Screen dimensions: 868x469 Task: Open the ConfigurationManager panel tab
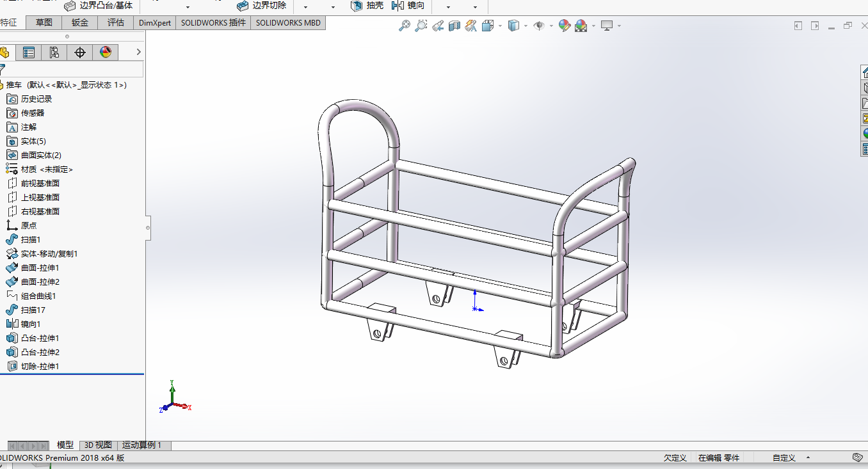tap(54, 52)
